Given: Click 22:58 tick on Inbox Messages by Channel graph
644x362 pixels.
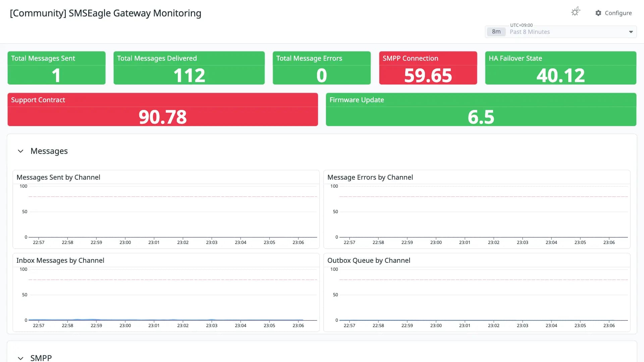Looking at the screenshot, I should tap(67, 325).
